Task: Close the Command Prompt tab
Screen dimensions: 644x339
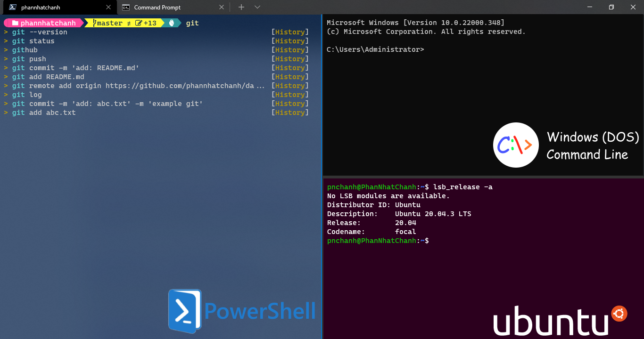Action: coord(222,7)
